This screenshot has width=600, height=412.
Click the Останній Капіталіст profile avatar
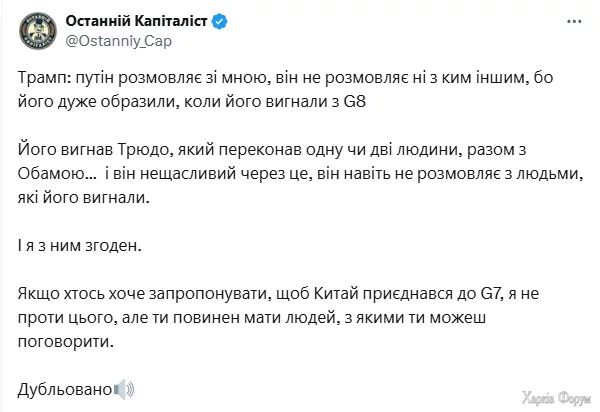pyautogui.click(x=40, y=33)
